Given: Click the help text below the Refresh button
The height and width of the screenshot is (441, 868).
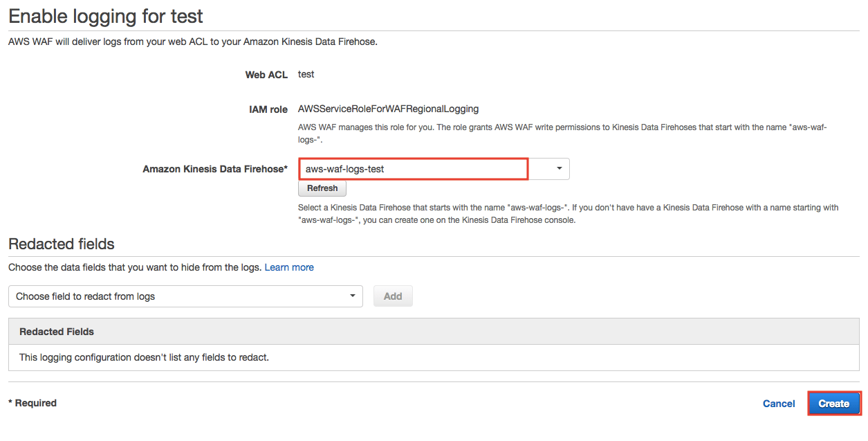Looking at the screenshot, I should coord(567,214).
